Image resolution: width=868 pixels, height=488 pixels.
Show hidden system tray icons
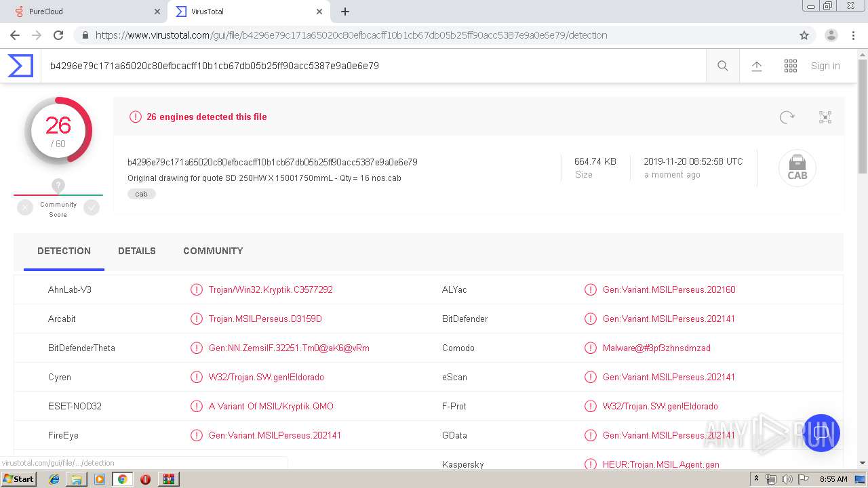(756, 479)
